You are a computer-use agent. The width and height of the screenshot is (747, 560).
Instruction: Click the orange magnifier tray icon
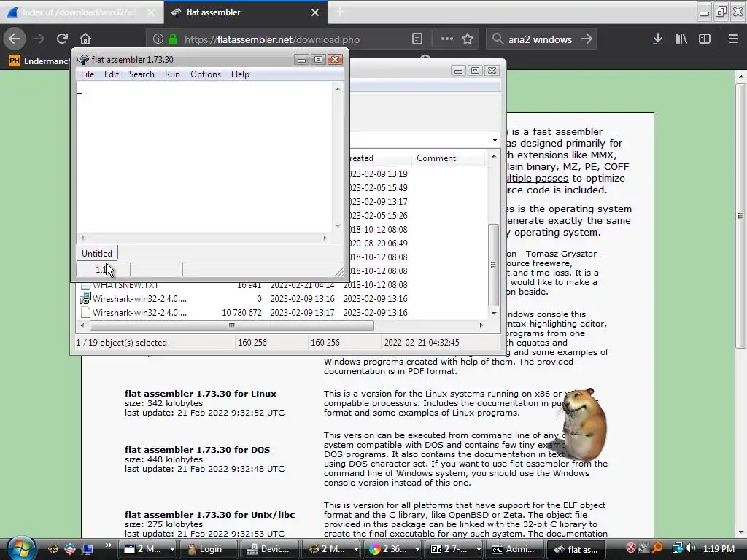[x=657, y=548]
